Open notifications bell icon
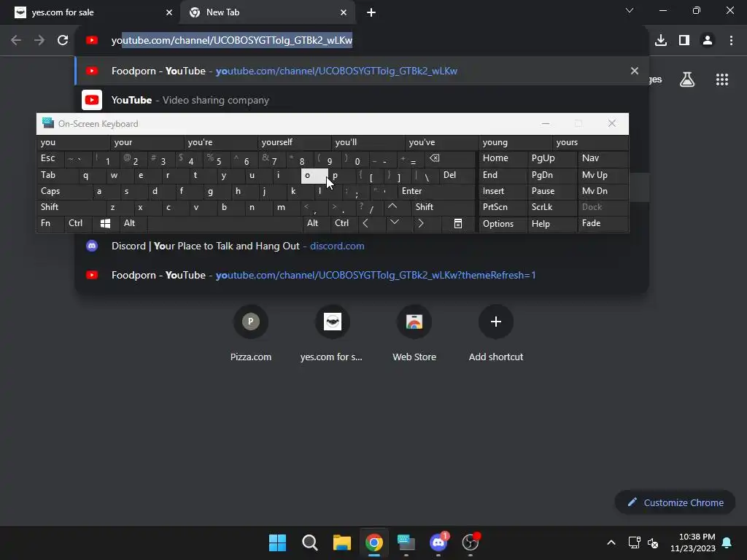The image size is (747, 560). (727, 542)
